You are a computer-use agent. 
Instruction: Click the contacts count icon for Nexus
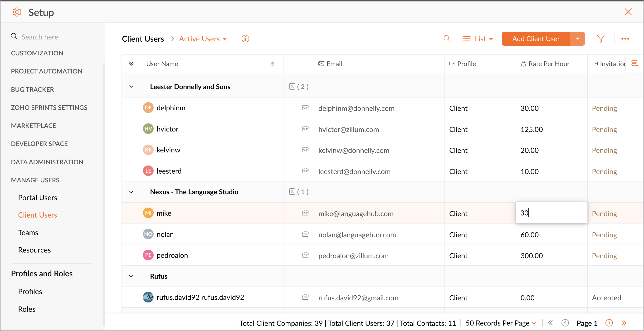pos(292,192)
